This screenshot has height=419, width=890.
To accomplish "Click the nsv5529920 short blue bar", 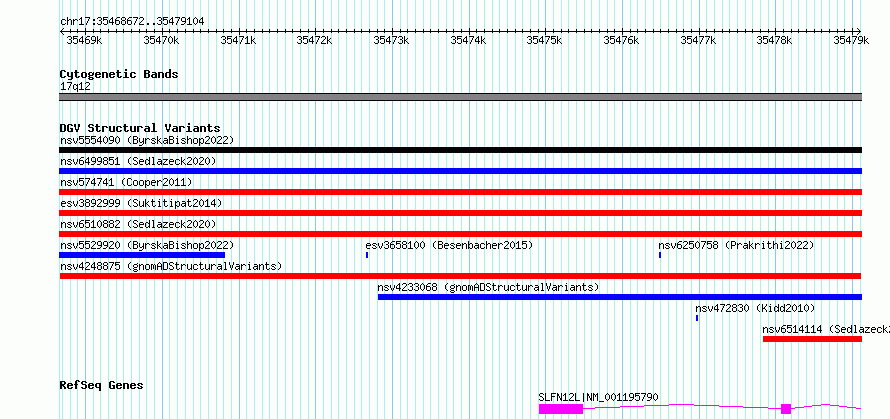I will point(142,255).
